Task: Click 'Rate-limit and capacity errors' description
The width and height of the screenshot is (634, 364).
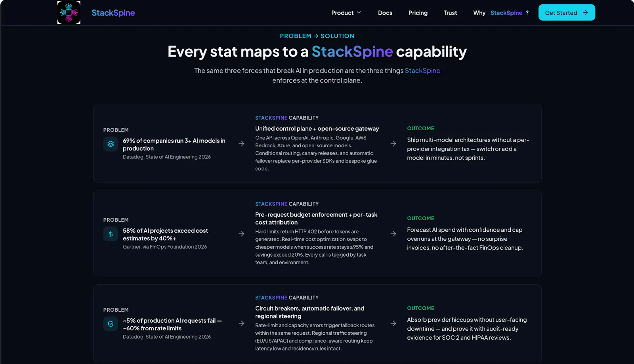Action: pyautogui.click(x=315, y=337)
